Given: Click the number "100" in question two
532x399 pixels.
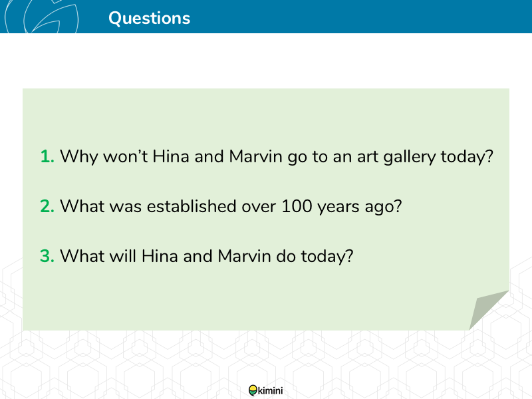Looking at the screenshot, I should tap(297, 206).
